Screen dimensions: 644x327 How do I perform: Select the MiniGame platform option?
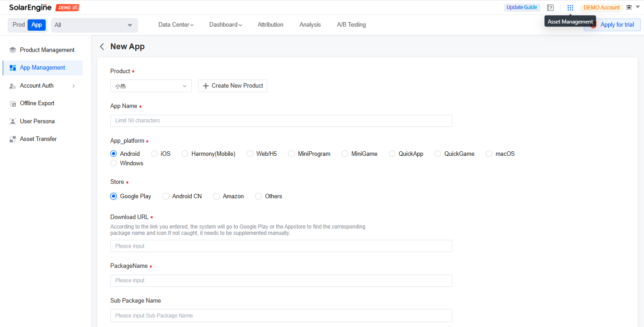point(345,154)
